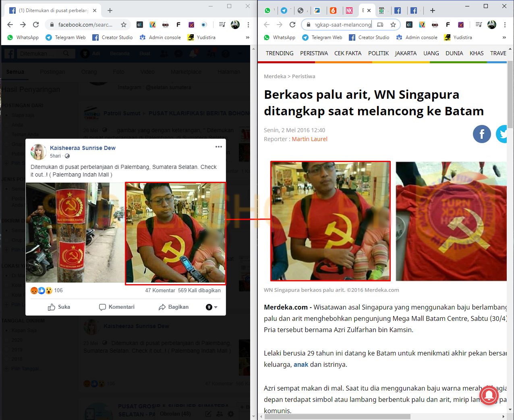Open the '47 Komentar' link on the popup post
This screenshot has height=420, width=514.
160,291
